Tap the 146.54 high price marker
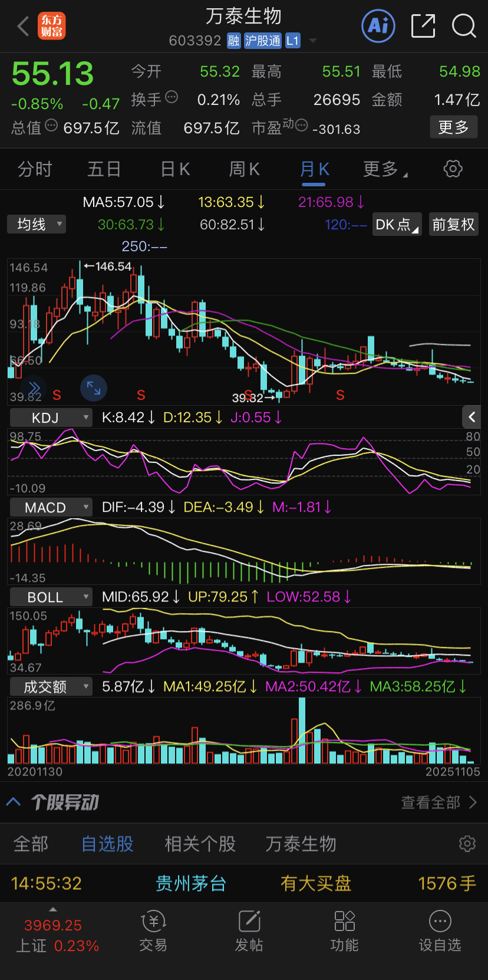This screenshot has height=980, width=488. (x=108, y=267)
